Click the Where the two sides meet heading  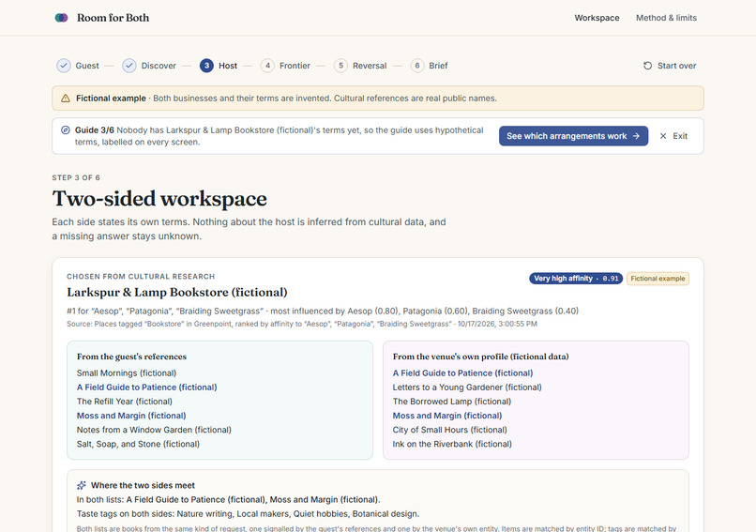point(143,485)
